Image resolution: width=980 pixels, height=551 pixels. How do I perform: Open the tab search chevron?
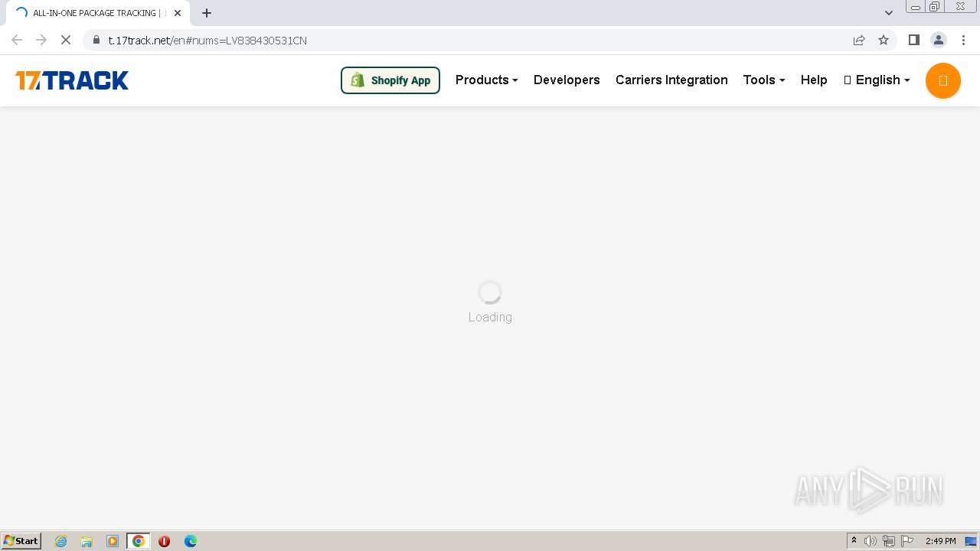(x=889, y=13)
